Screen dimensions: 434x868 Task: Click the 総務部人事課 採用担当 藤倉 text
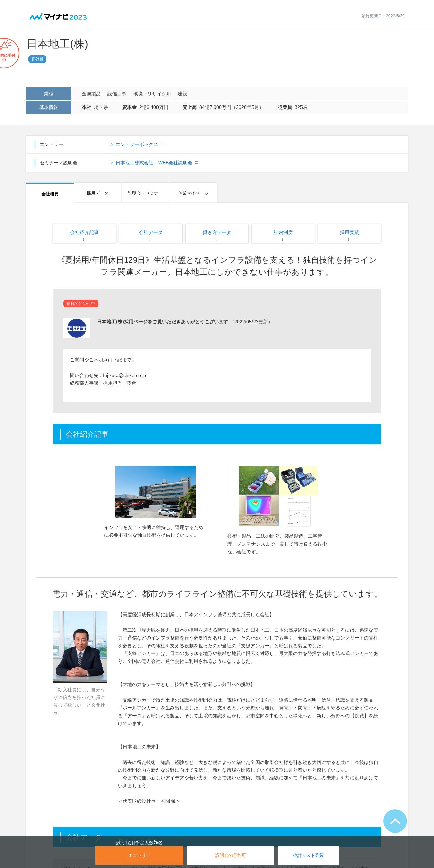point(103,383)
